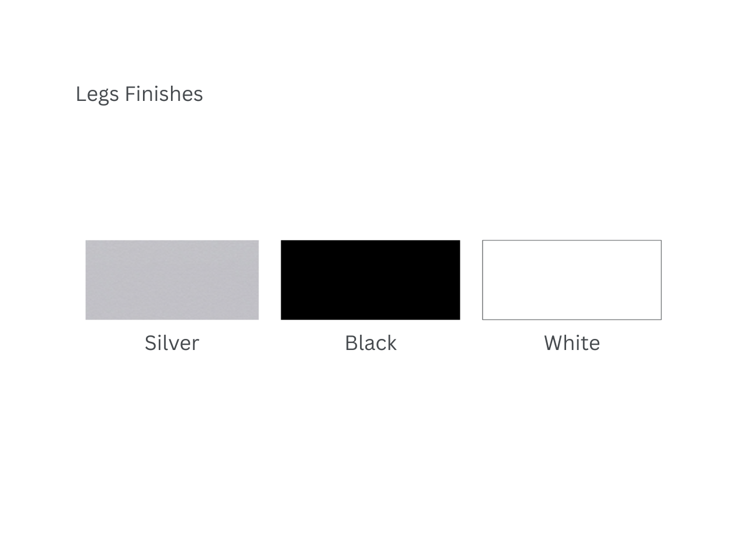The height and width of the screenshot is (560, 747).
Task: Select the Silver leg finish swatch
Action: pos(172,280)
